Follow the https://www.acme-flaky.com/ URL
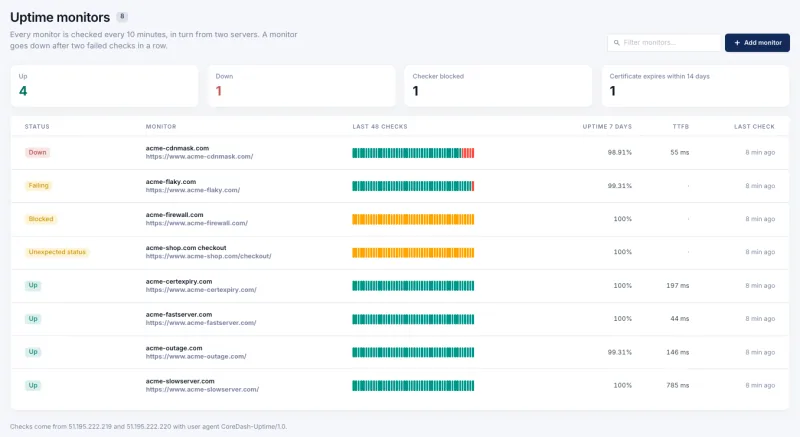 (192, 190)
